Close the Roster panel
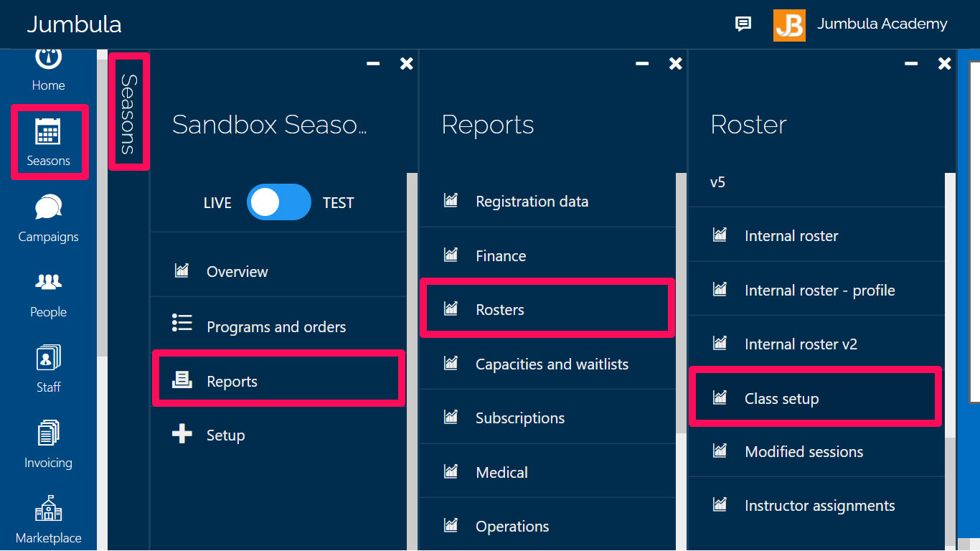Viewport: 980px width, 551px height. click(944, 64)
